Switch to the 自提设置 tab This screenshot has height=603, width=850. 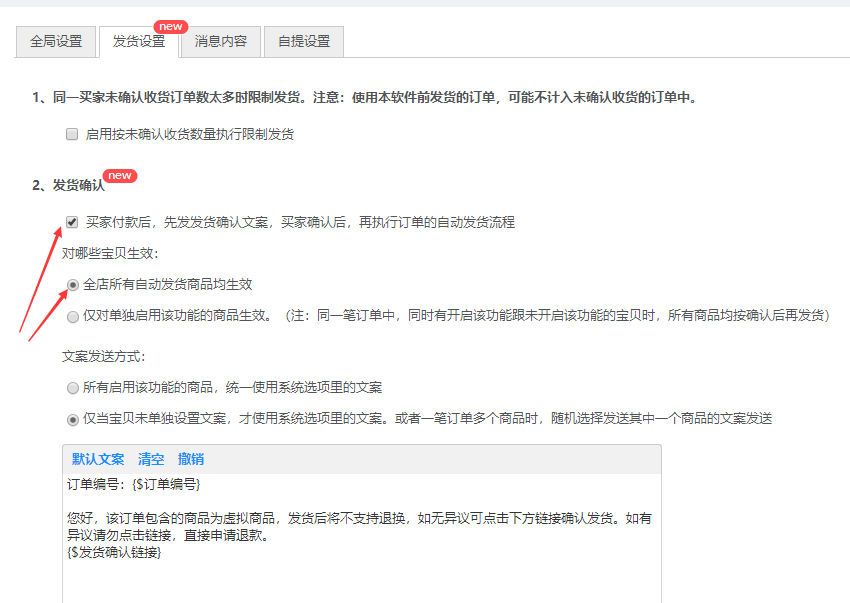[304, 42]
